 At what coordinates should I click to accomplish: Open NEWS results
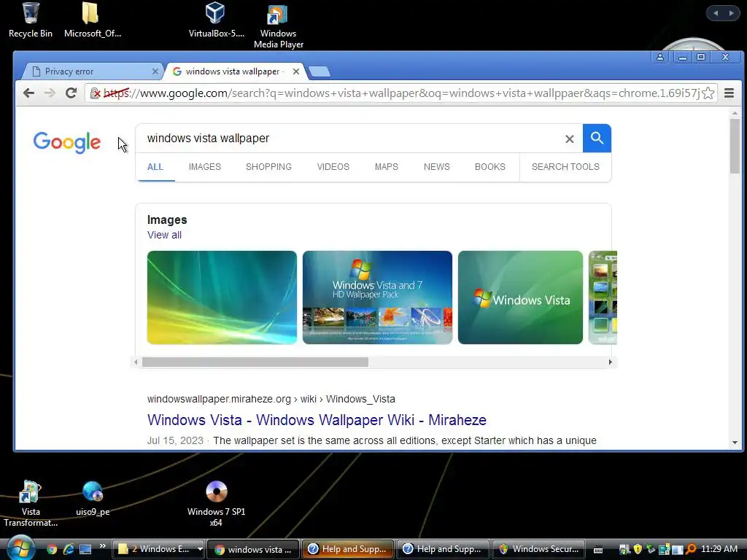(x=437, y=167)
